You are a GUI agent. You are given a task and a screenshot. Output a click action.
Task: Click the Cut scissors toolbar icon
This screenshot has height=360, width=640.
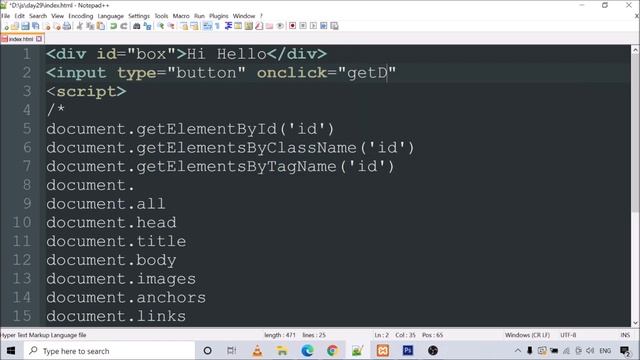tap(80, 26)
